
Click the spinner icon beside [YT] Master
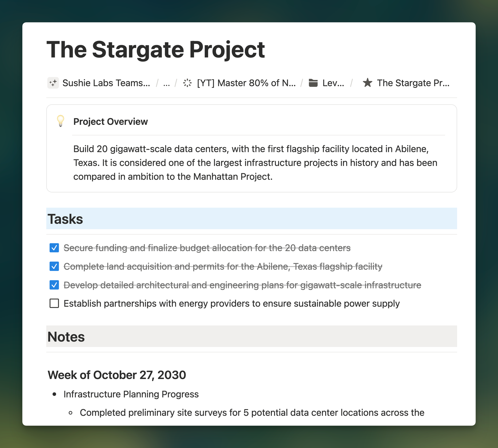(187, 83)
